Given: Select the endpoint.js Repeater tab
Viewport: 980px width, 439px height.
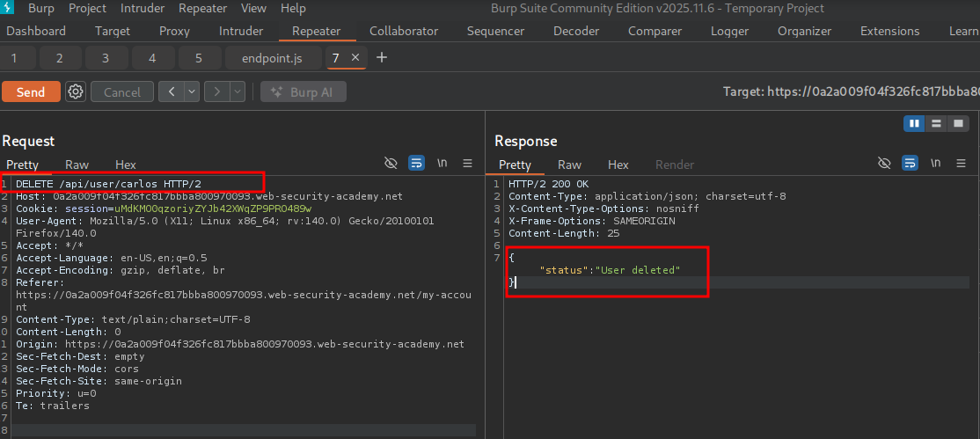Looking at the screenshot, I should tap(272, 58).
